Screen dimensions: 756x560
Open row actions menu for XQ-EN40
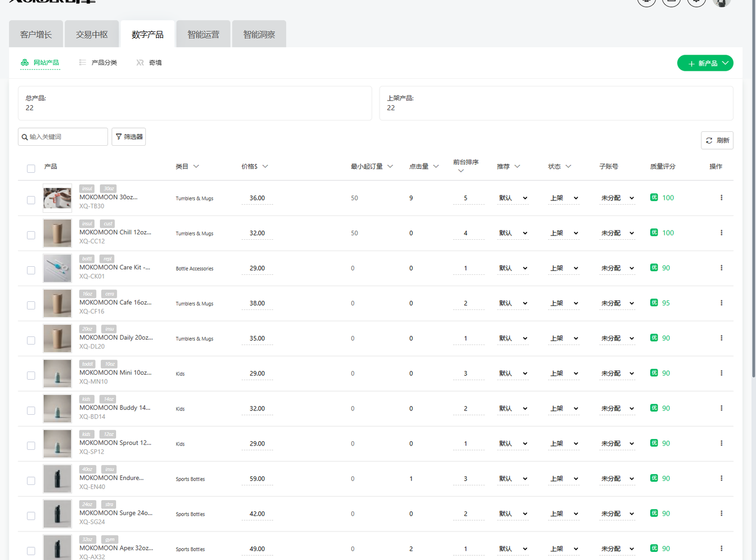tap(721, 478)
